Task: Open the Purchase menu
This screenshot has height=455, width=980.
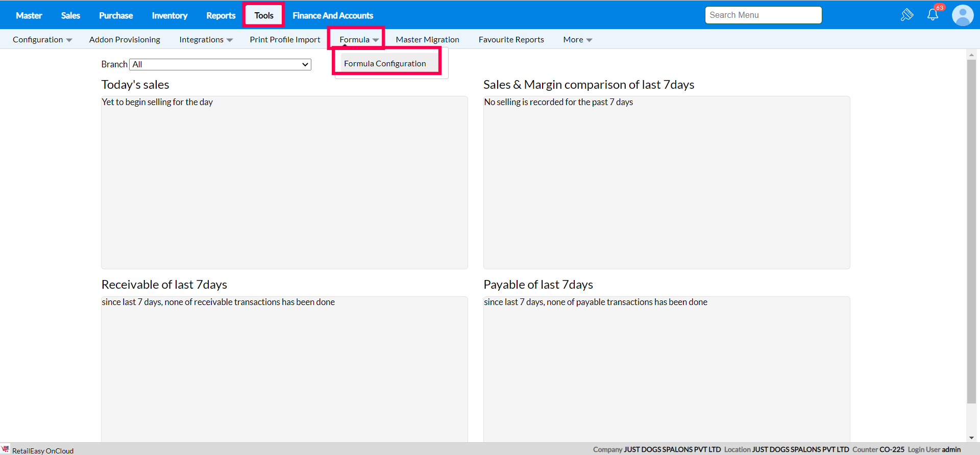Action: pos(116,15)
